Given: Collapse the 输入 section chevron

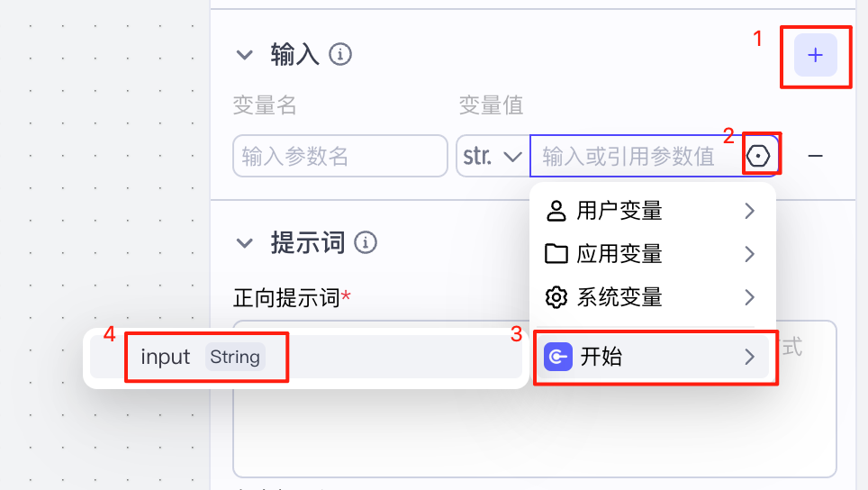Looking at the screenshot, I should pyautogui.click(x=245, y=55).
